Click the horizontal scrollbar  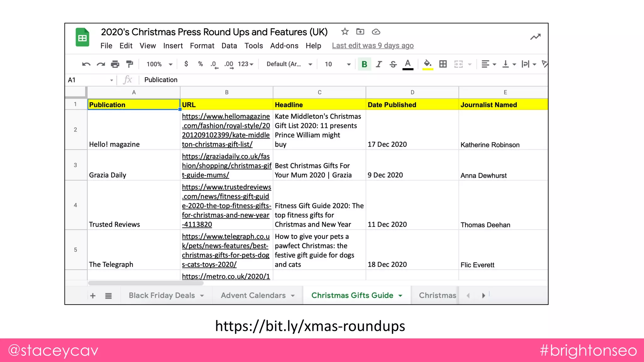pyautogui.click(x=146, y=283)
